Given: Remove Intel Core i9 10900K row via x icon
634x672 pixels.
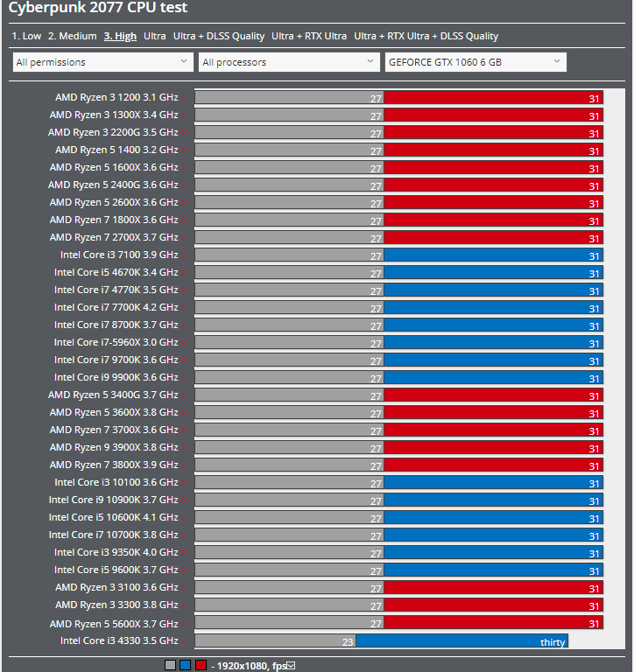Looking at the screenshot, I should (185, 500).
